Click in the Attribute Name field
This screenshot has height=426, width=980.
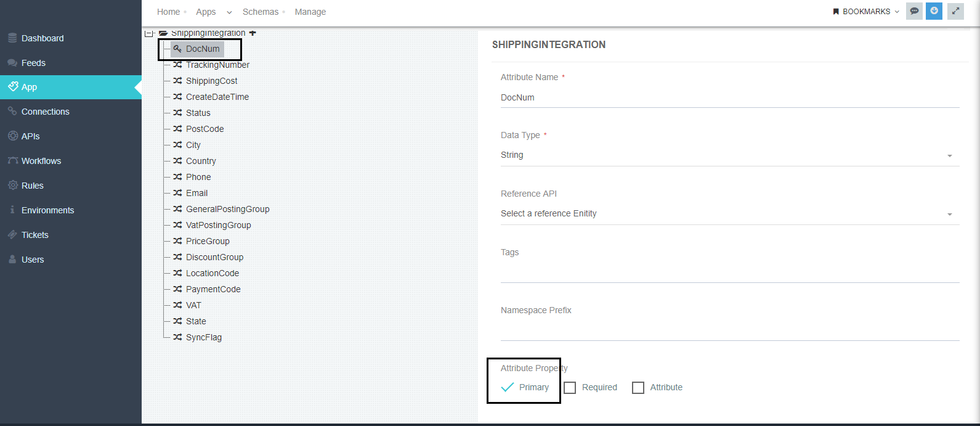pos(730,97)
